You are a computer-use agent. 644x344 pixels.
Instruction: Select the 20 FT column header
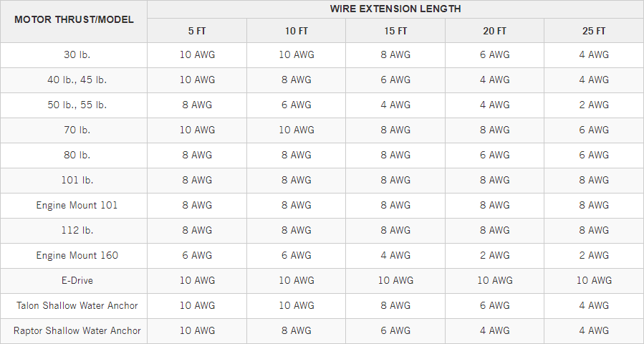494,31
